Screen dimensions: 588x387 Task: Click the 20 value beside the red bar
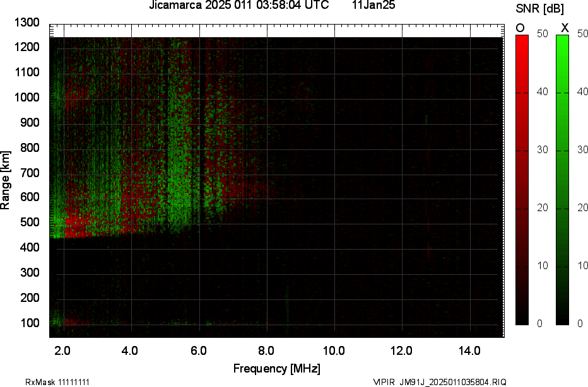(543, 208)
